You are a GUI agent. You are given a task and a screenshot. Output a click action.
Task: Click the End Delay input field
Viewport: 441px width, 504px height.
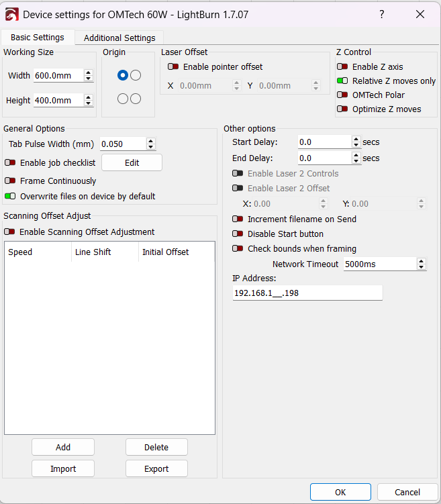[325, 158]
